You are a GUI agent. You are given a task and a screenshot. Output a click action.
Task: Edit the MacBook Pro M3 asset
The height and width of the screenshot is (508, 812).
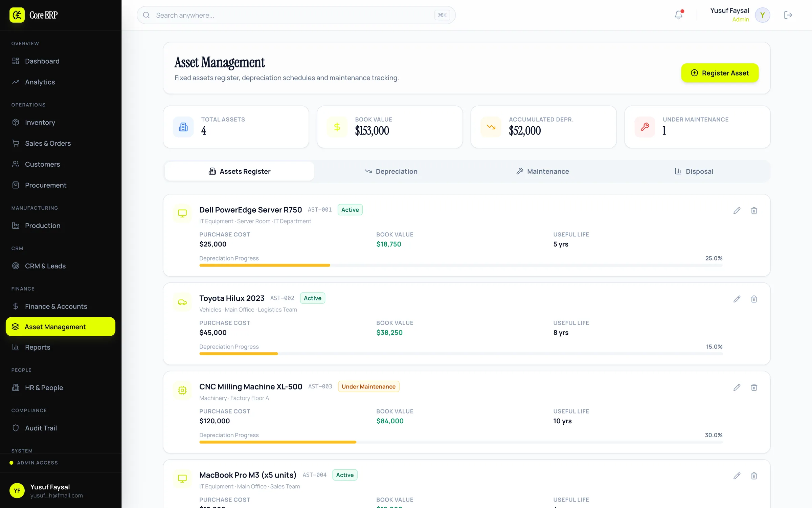pyautogui.click(x=737, y=476)
